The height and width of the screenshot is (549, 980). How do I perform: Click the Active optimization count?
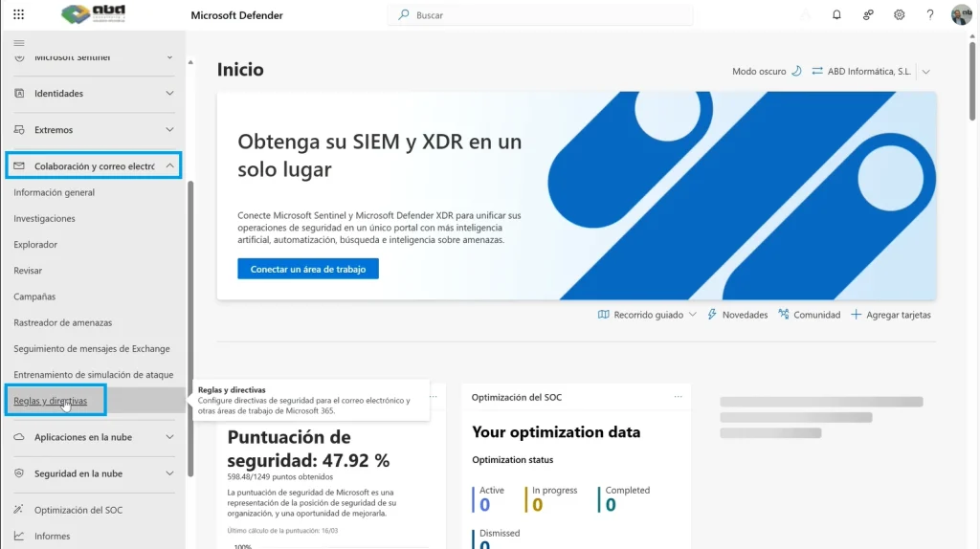pos(484,505)
